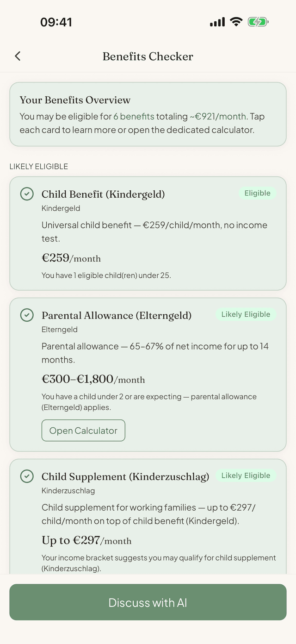Image resolution: width=296 pixels, height=644 pixels.
Task: Tap the Child Benefit checkmark circle icon
Action: coord(27,194)
